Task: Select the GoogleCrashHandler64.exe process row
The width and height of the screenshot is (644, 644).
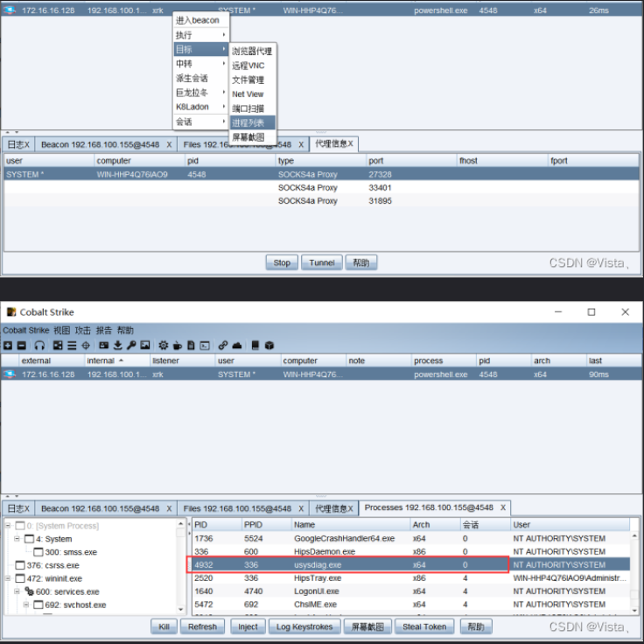Action: coord(410,538)
